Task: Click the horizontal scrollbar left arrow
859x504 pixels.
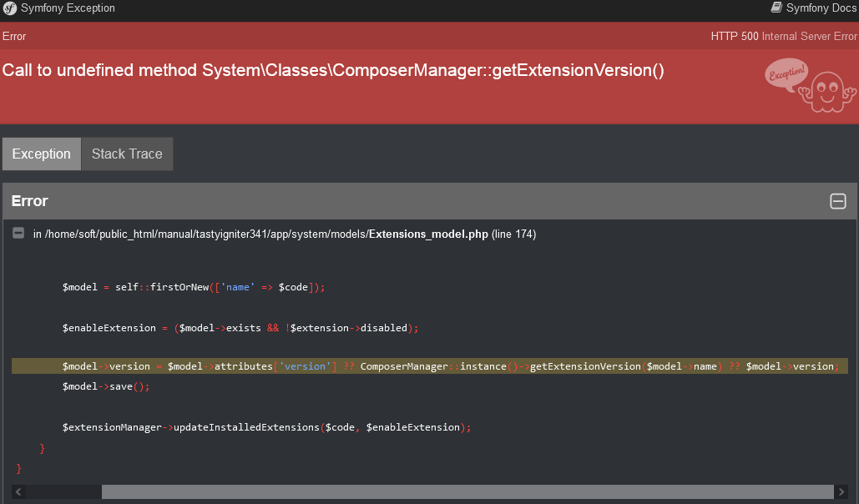Action: click(x=18, y=491)
